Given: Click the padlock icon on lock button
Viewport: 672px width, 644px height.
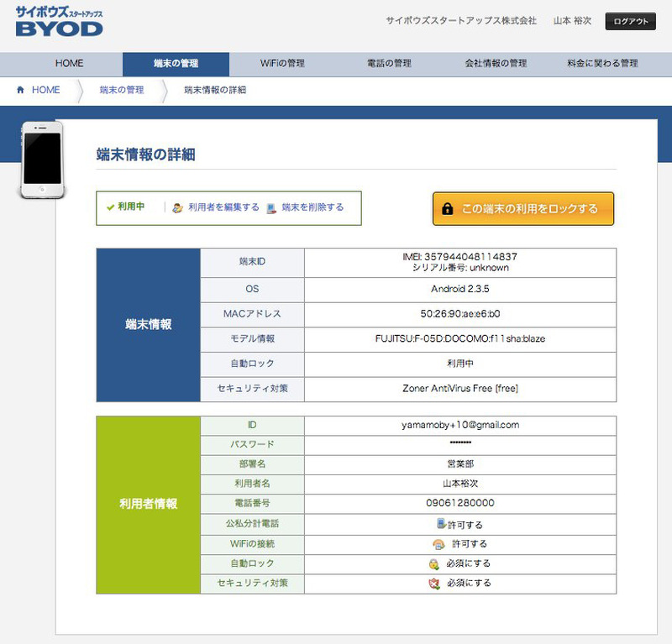Looking at the screenshot, I should tap(447, 209).
